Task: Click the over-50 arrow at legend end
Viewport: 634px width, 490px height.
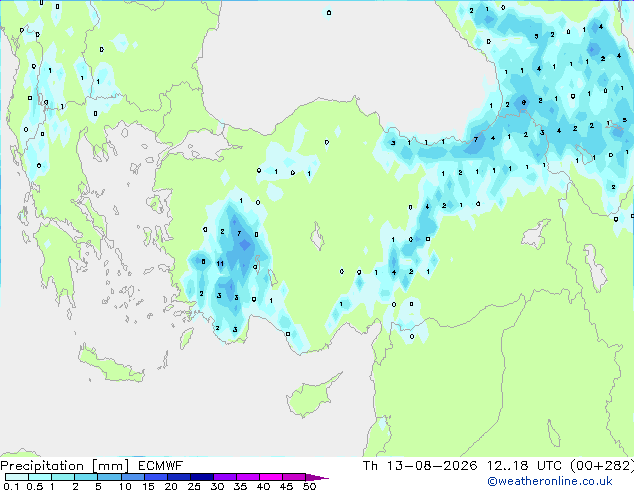Action: tap(317, 477)
